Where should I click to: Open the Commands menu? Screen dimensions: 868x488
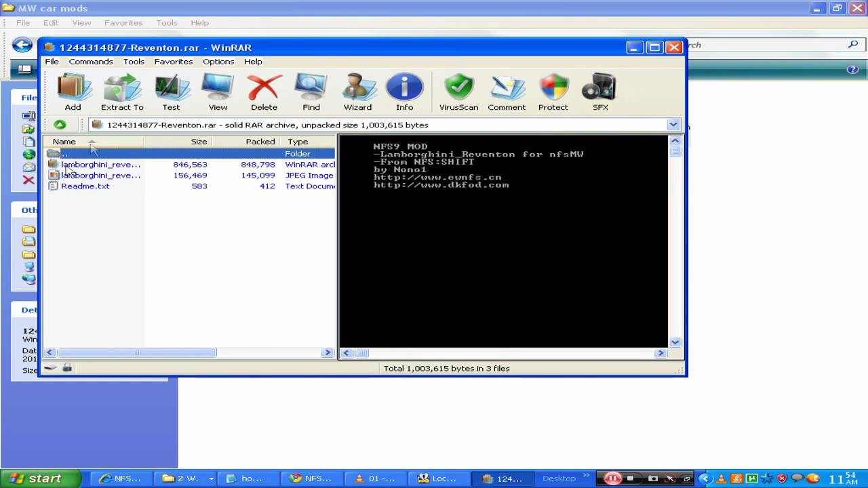coord(91,61)
